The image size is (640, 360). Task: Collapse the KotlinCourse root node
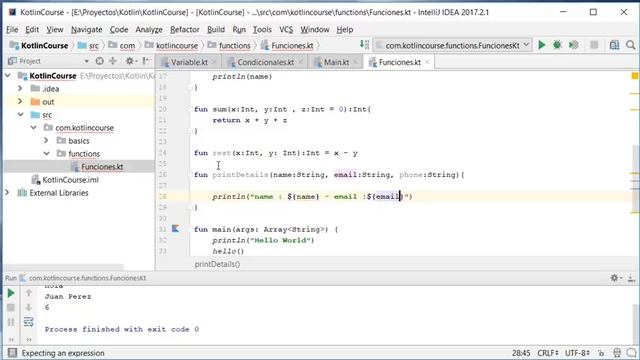click(x=8, y=76)
